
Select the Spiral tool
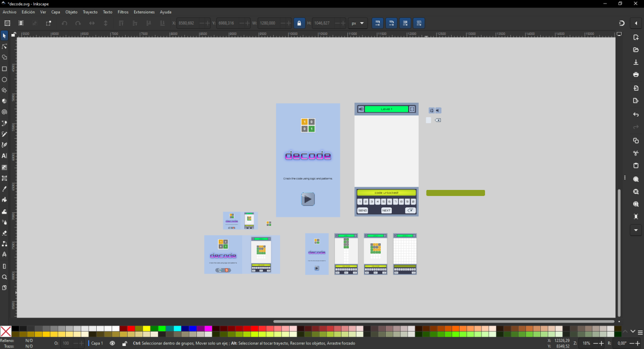(x=4, y=112)
